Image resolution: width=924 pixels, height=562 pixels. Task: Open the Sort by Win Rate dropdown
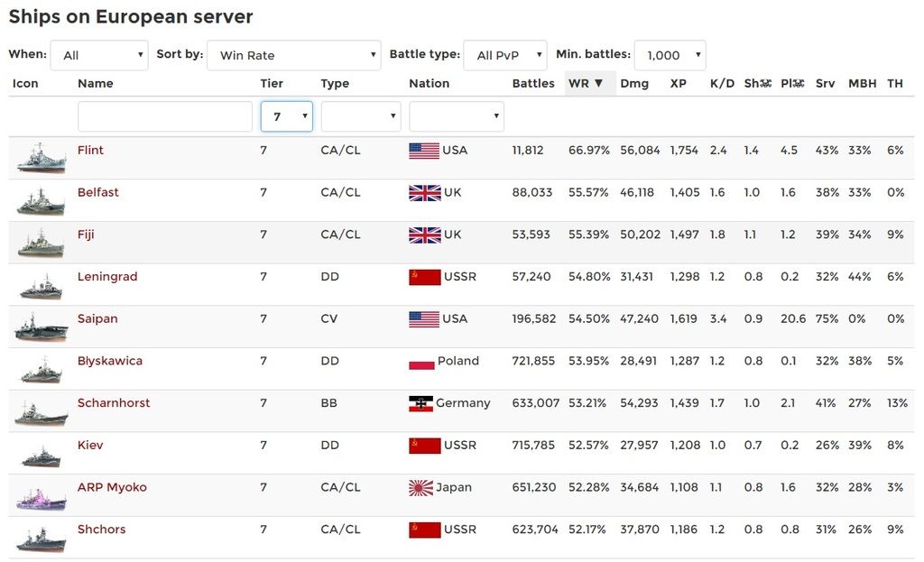[293, 55]
